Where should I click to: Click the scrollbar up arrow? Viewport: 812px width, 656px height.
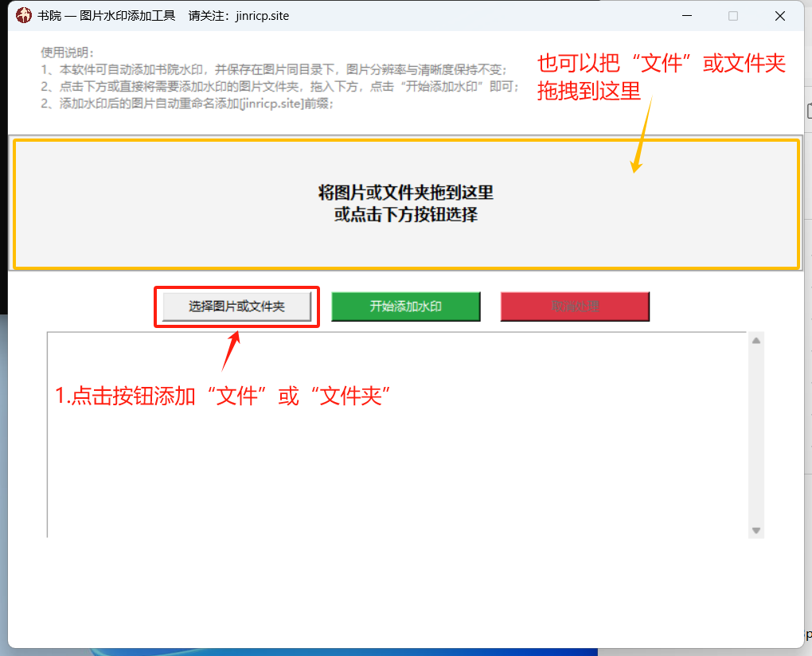(x=755, y=338)
